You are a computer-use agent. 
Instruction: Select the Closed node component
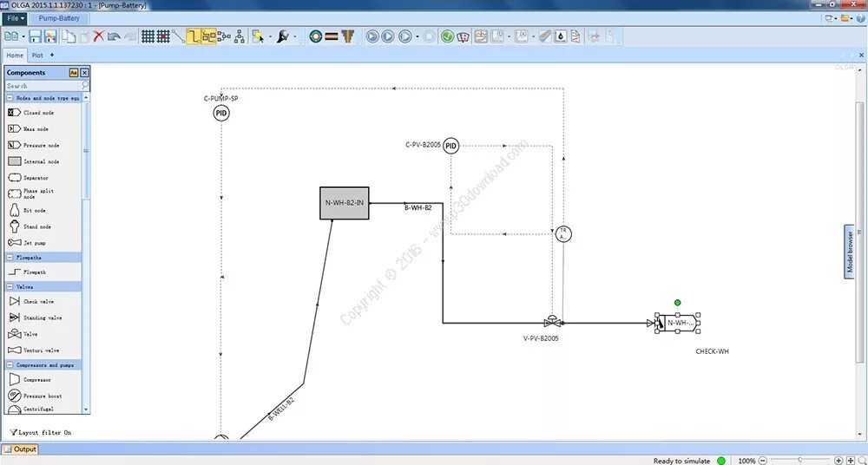[31, 113]
